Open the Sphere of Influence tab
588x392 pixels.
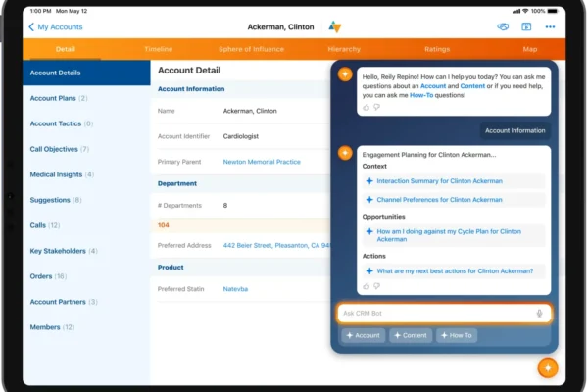[251, 49]
